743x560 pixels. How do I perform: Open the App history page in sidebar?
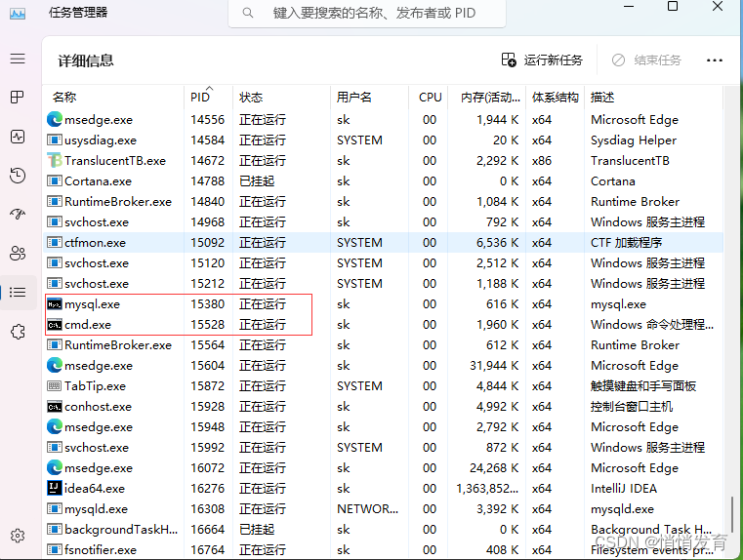click(x=18, y=176)
